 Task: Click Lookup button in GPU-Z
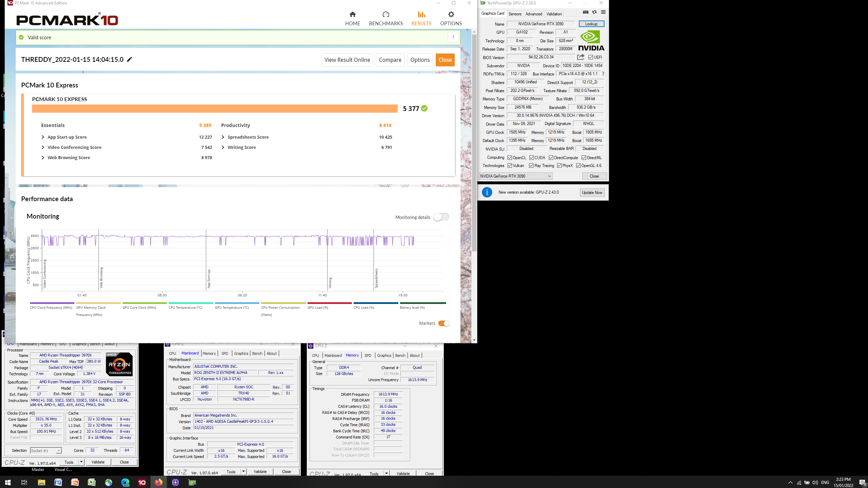click(x=591, y=24)
